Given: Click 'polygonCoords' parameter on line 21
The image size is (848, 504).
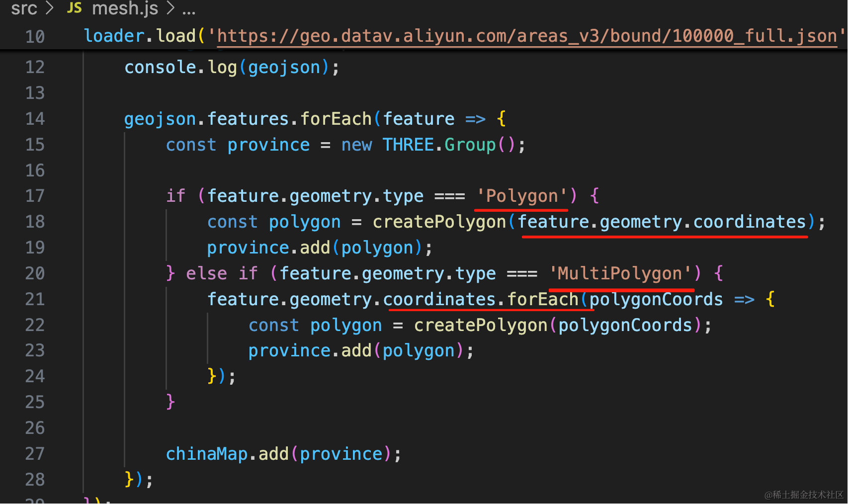Looking at the screenshot, I should point(656,299).
